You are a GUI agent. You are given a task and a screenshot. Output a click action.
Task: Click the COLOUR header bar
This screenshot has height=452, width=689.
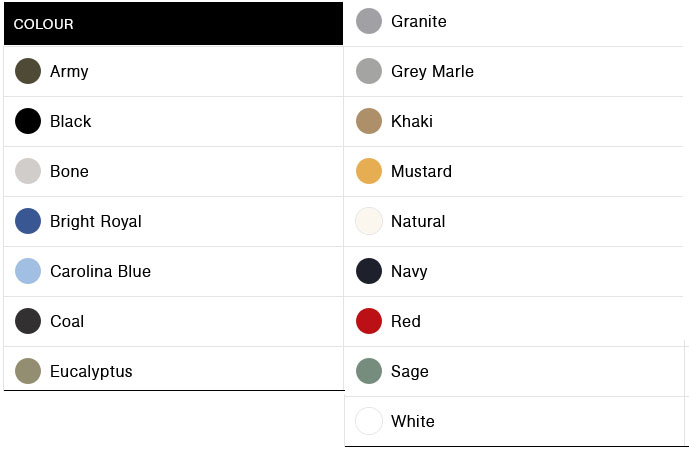(173, 24)
